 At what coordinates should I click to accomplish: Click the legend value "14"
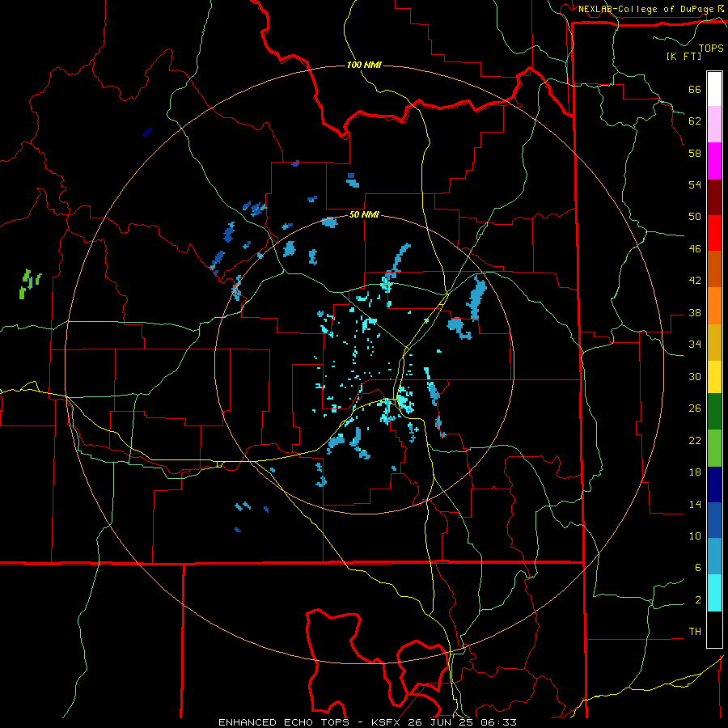pyautogui.click(x=695, y=504)
